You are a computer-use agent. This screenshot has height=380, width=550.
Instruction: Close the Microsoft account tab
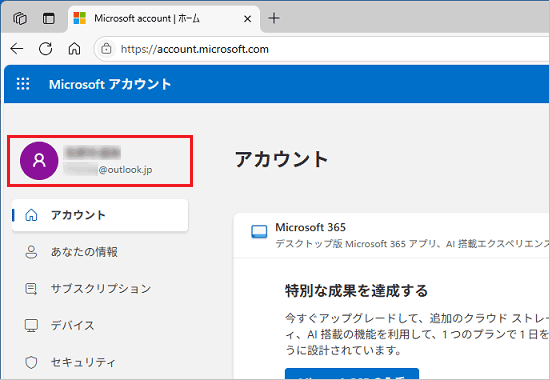pos(247,19)
